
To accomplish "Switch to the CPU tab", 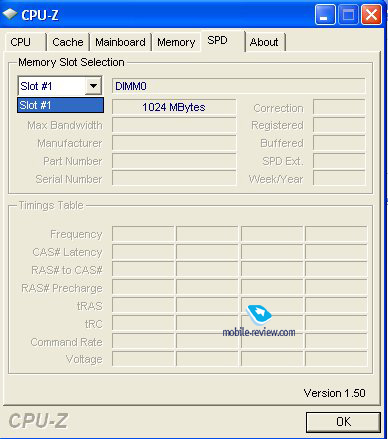I will [25, 42].
